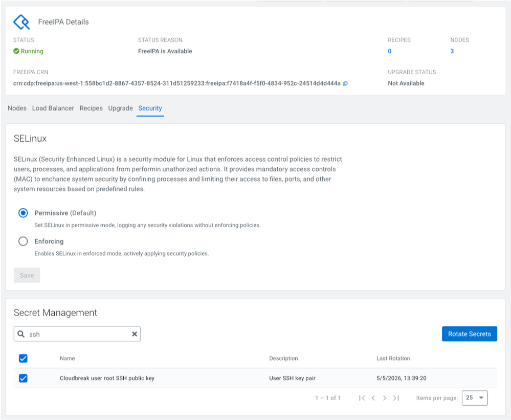This screenshot has height=420, width=511.
Task: Uncheck Cloudbreak user root SSH public key row
Action: (23, 378)
